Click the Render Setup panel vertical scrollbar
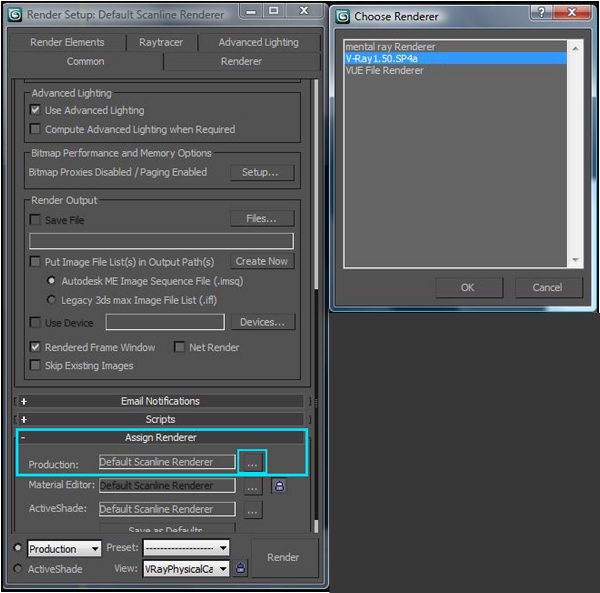600x593 pixels. click(317, 300)
